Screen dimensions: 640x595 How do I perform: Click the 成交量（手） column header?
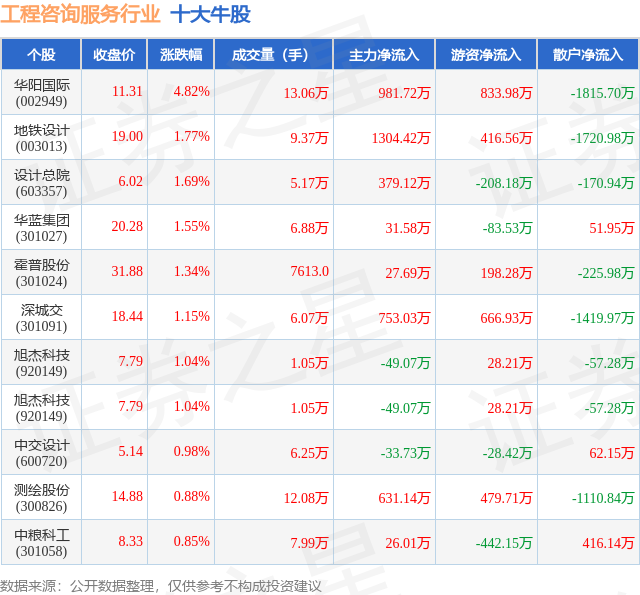pos(274,54)
